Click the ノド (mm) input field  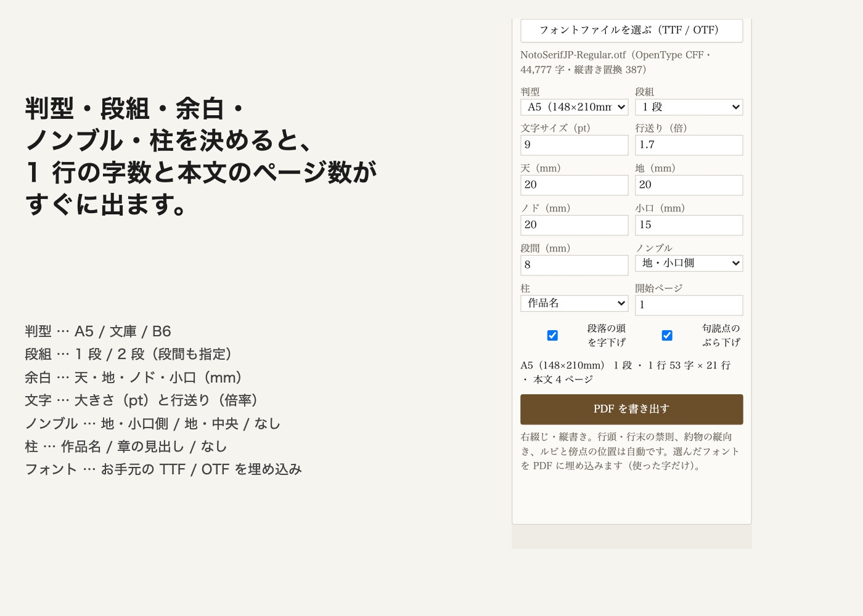pos(575,225)
